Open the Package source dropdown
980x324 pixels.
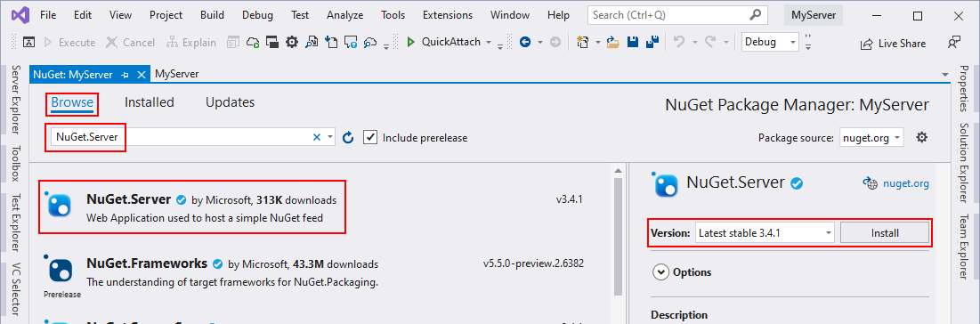[x=871, y=138]
